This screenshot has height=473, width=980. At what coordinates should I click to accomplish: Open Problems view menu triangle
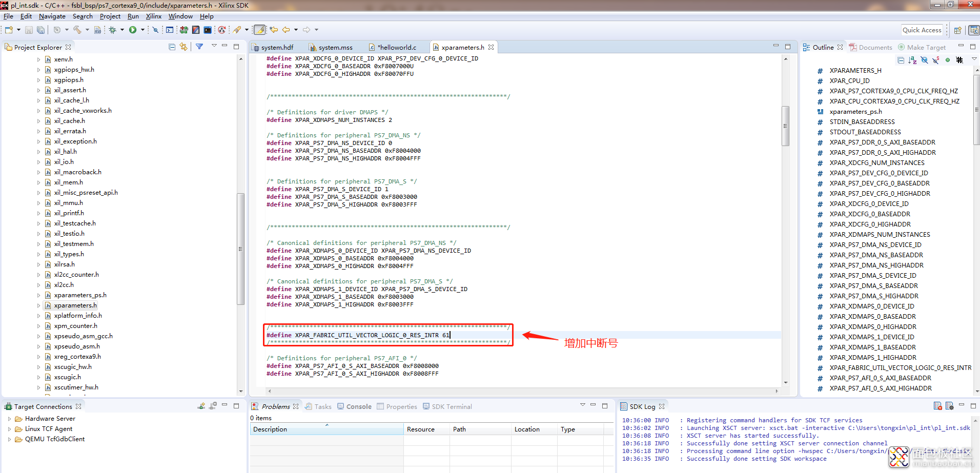tap(582, 405)
